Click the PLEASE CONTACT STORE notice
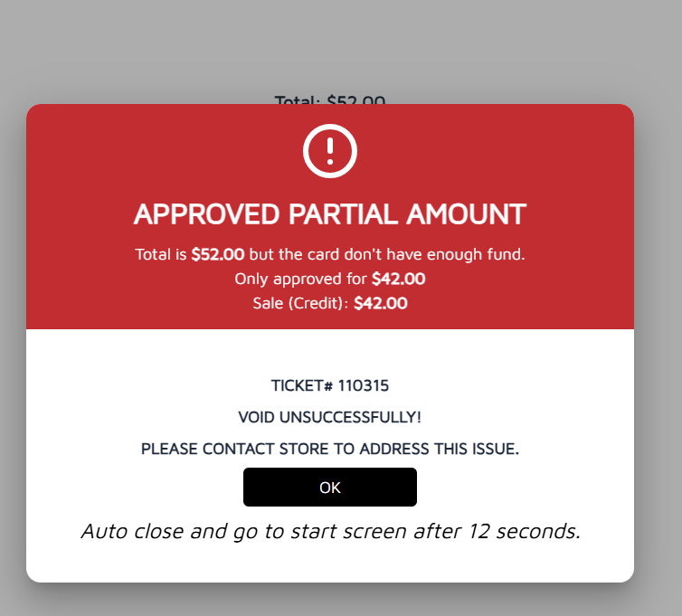 pos(330,449)
